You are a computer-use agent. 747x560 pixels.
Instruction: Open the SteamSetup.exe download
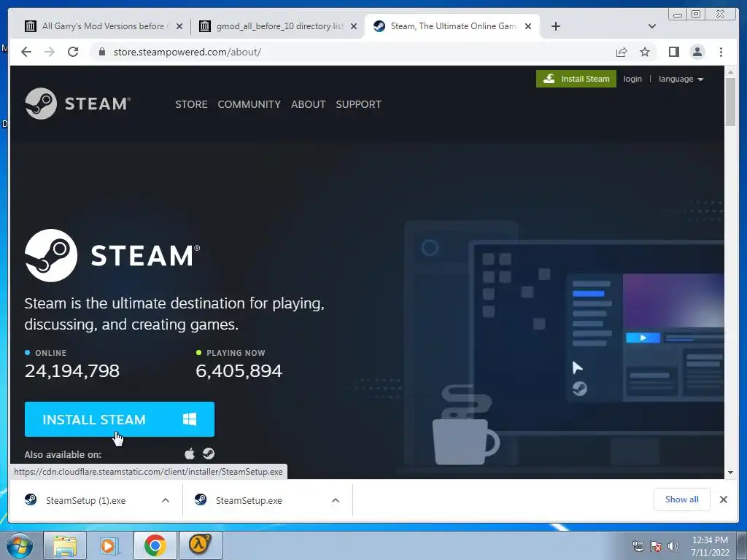coord(249,500)
